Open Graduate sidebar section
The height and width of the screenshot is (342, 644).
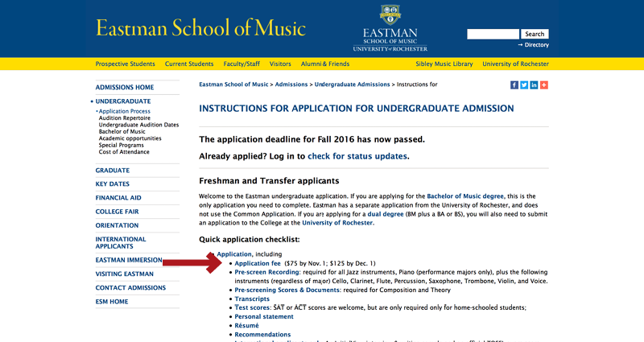[113, 171]
